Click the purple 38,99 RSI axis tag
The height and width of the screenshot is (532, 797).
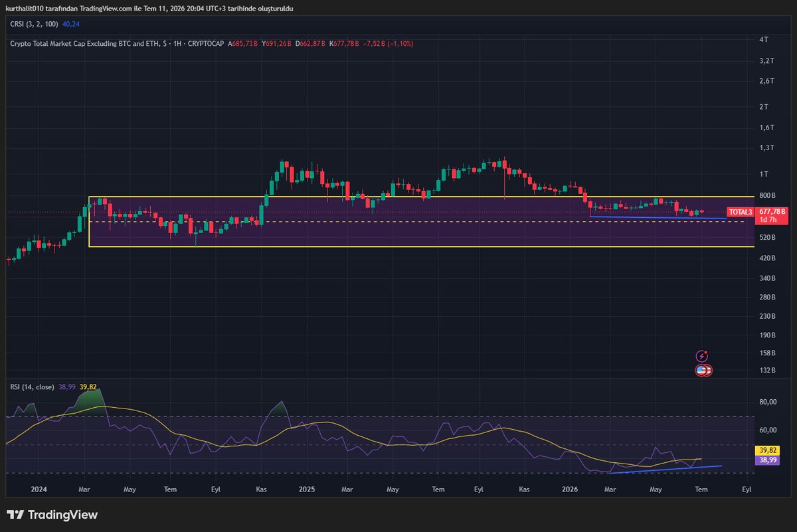coord(767,460)
